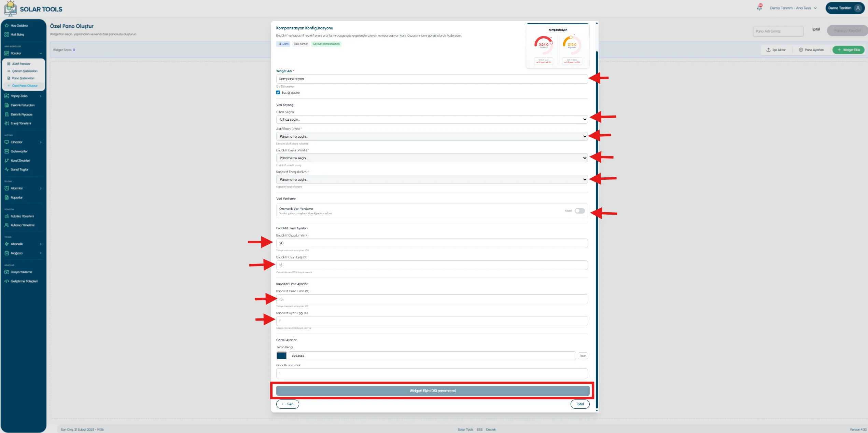Click the Pano Ayarları gear icon
Screen dimensions: 868x433
[x=801, y=50]
